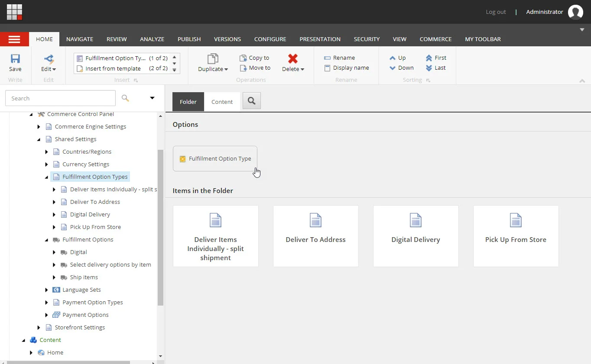Expand the Language Sets tree node
The image size is (591, 364).
tap(47, 290)
